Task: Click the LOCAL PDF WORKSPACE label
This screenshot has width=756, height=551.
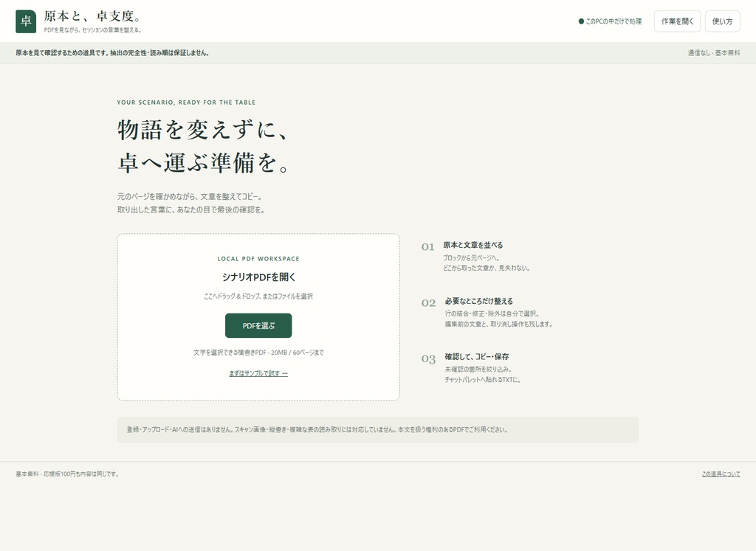Action: [x=258, y=259]
